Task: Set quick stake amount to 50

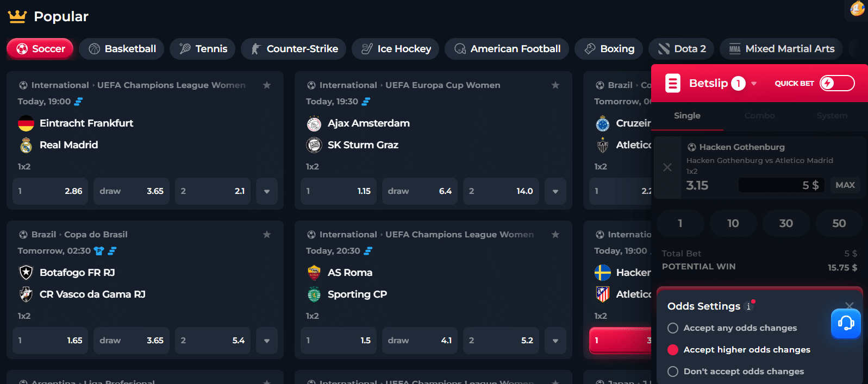Action: [839, 223]
